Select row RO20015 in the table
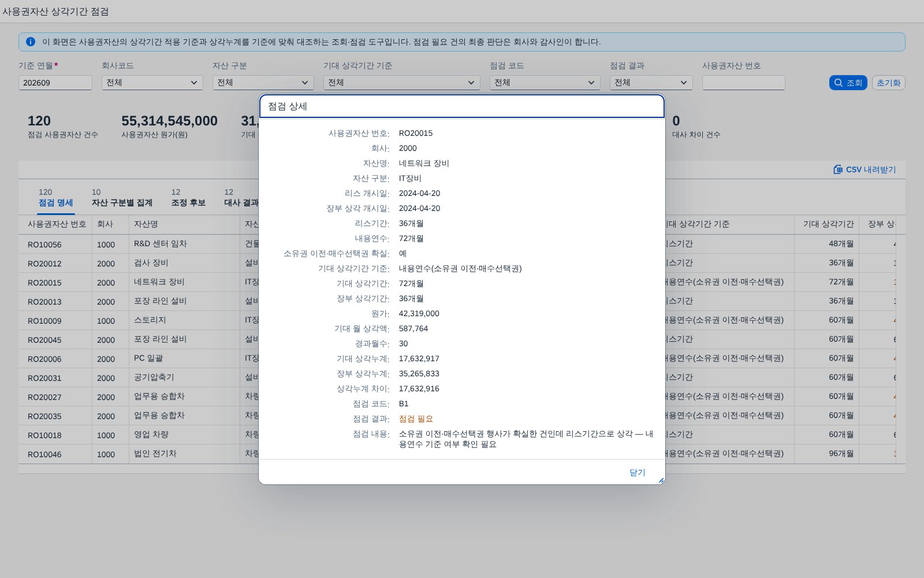Screen dimensions: 924x578 (139, 282)
